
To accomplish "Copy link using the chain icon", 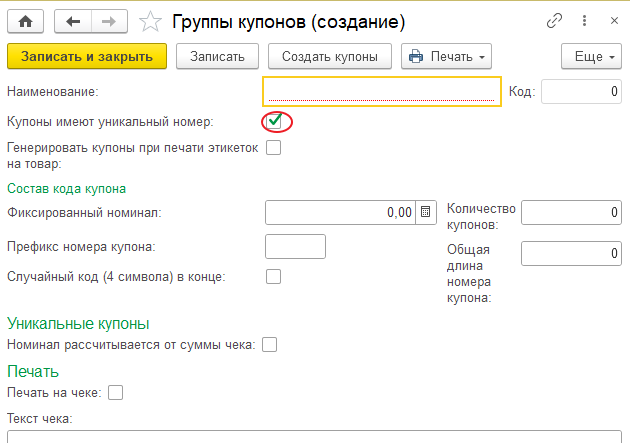I will [553, 20].
